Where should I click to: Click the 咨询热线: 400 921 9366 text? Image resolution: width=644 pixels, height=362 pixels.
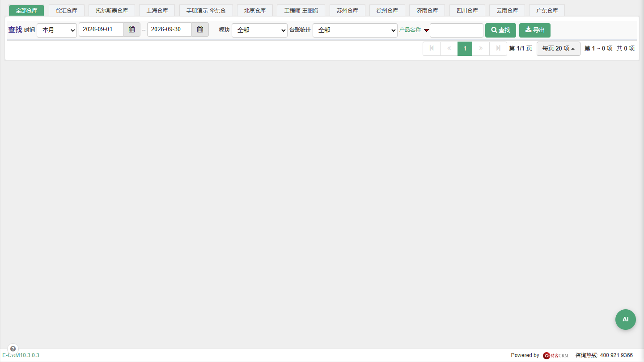[x=604, y=355]
